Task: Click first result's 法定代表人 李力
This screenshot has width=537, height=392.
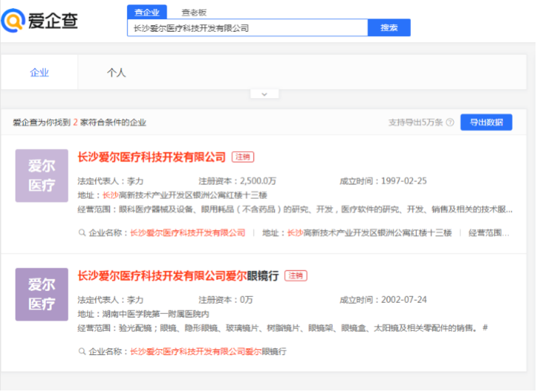Action: tap(111, 181)
